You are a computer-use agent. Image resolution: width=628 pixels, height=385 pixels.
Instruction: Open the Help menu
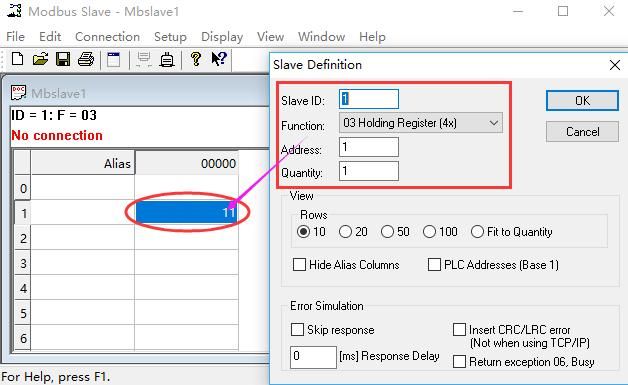pyautogui.click(x=372, y=37)
